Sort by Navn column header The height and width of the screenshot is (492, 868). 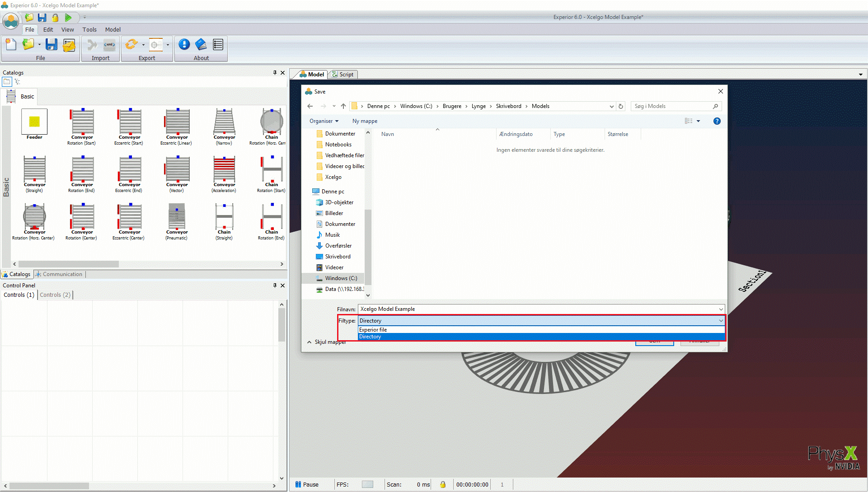pyautogui.click(x=387, y=134)
